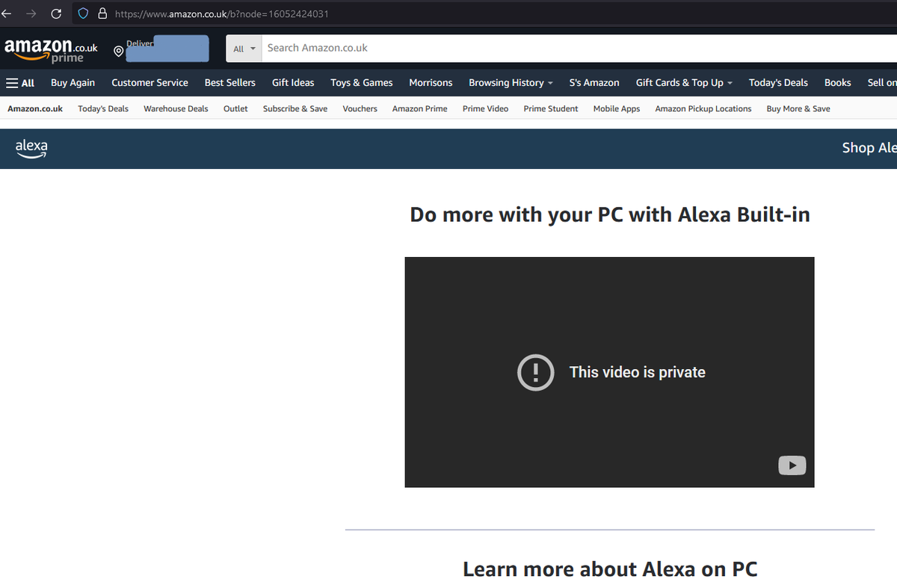Go to Outlet

235,109
